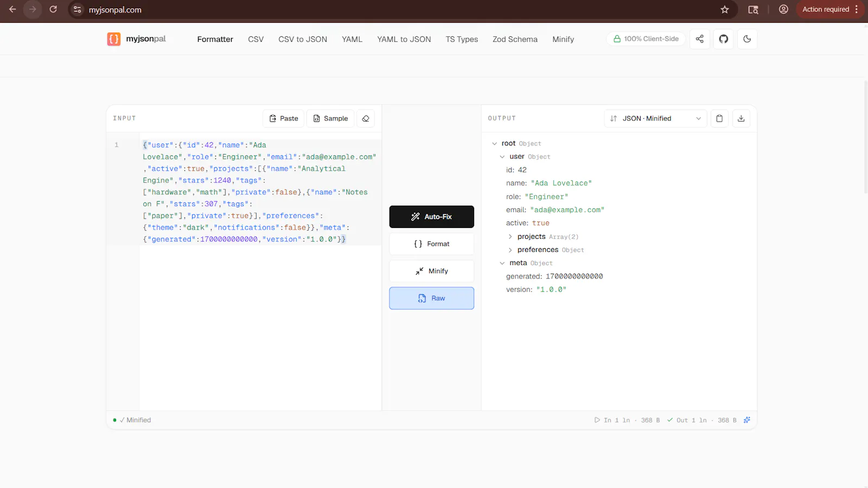
Task: Collapse the user Object node
Action: click(502, 157)
